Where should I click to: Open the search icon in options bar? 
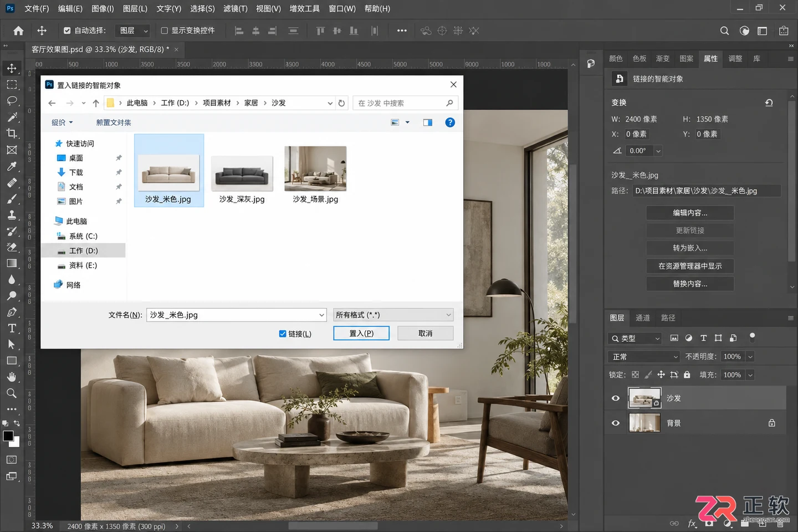point(724,31)
